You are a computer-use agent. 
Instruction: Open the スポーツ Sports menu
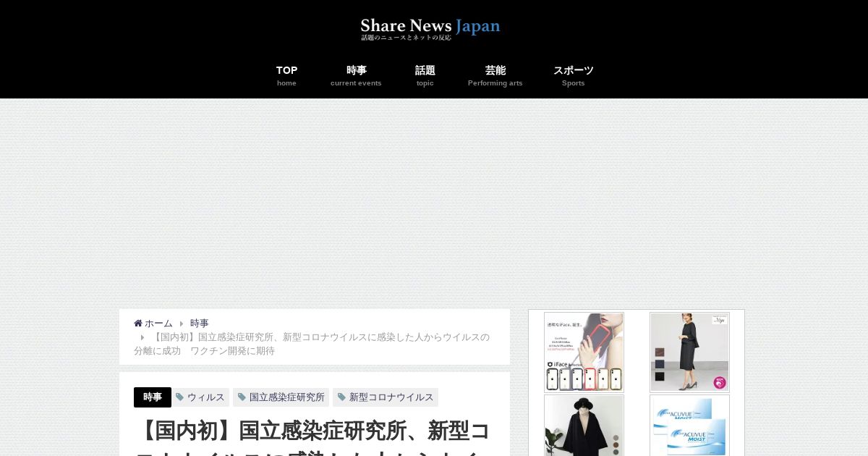pyautogui.click(x=574, y=75)
